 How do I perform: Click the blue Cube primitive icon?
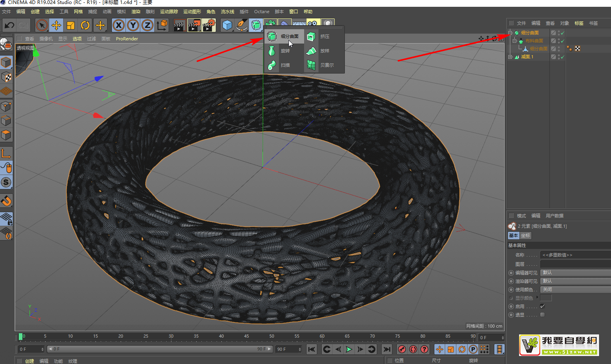point(227,26)
